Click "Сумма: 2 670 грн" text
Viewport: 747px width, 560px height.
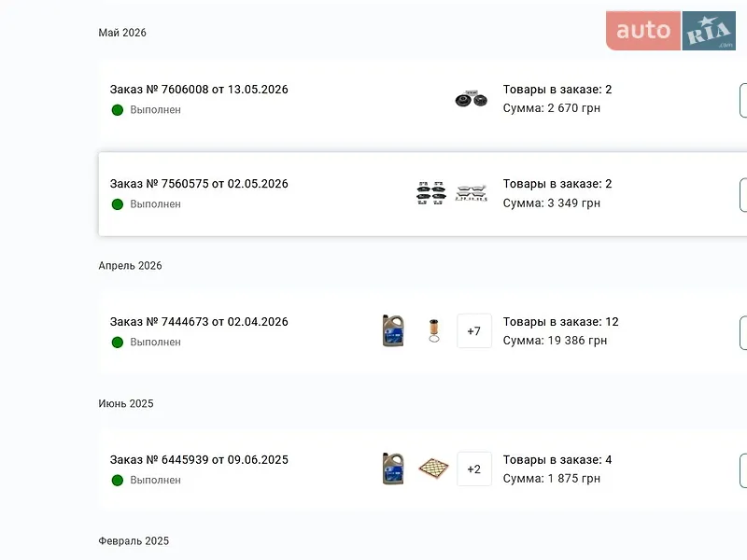552,108
